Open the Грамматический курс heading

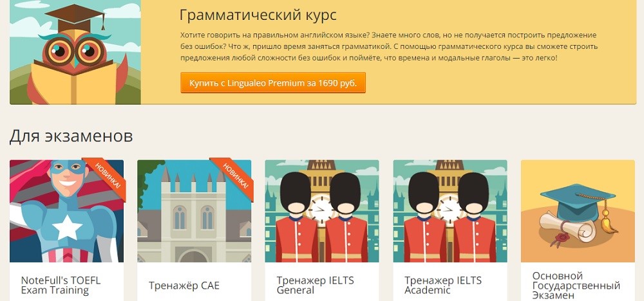pyautogui.click(x=258, y=15)
